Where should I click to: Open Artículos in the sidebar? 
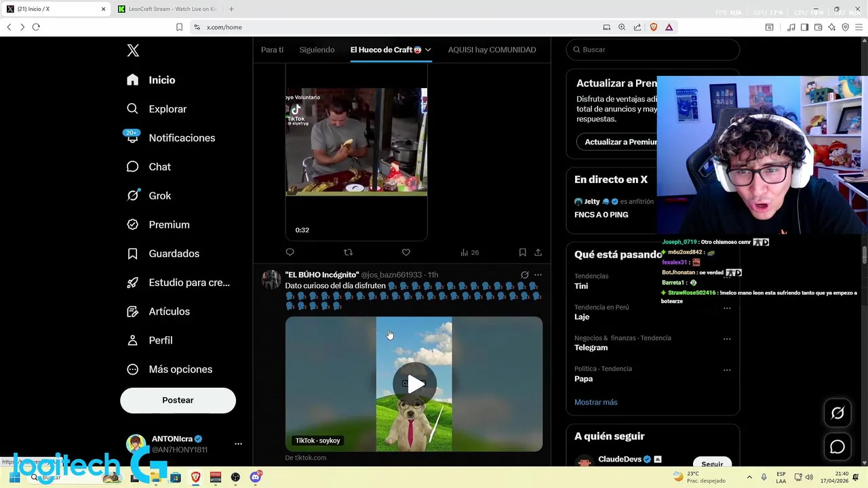click(158, 312)
